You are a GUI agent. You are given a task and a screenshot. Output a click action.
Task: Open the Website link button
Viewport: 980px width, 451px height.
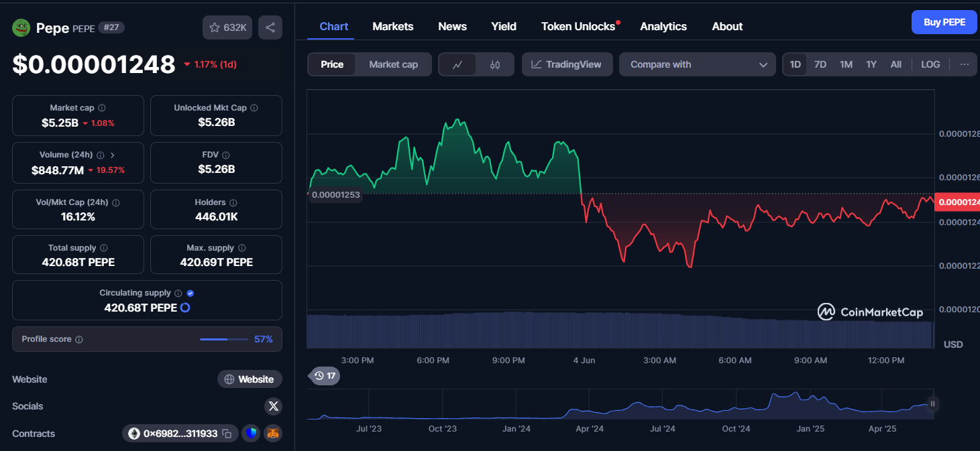point(250,379)
